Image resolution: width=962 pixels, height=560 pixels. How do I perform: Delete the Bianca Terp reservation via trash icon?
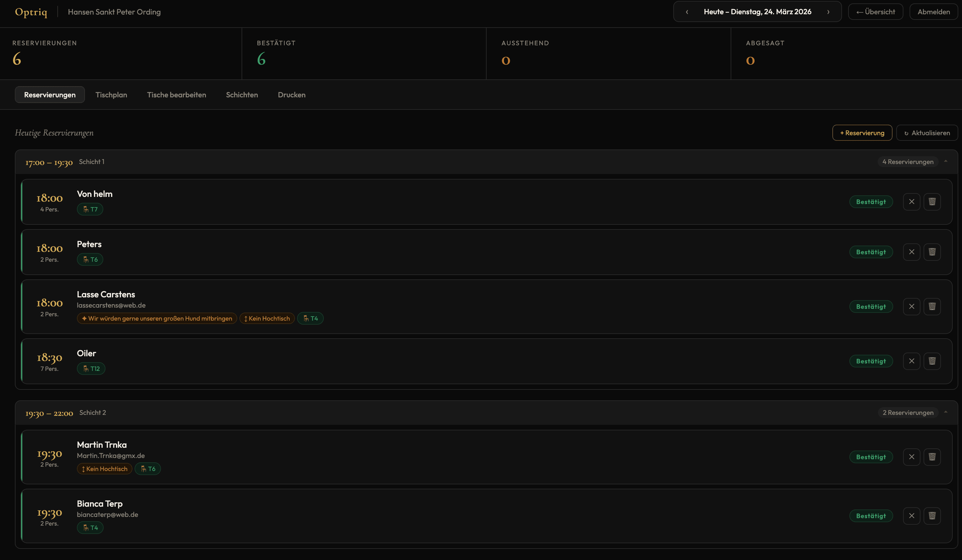point(932,516)
